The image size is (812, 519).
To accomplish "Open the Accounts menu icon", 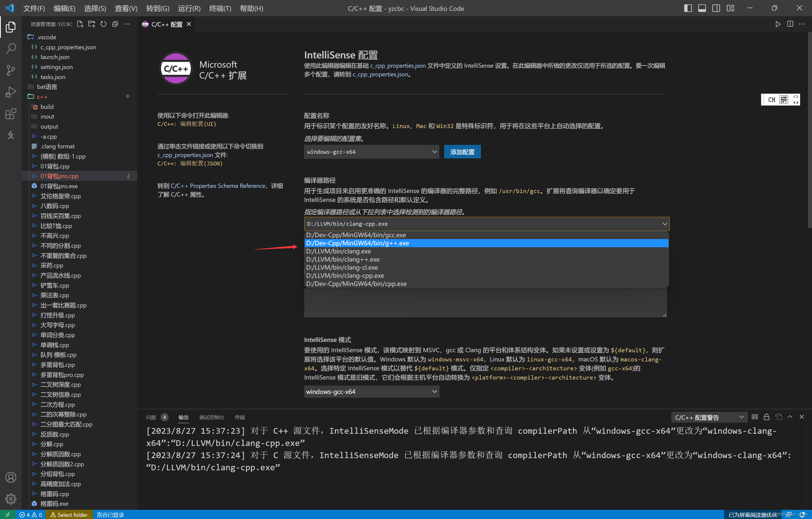I will (x=11, y=477).
